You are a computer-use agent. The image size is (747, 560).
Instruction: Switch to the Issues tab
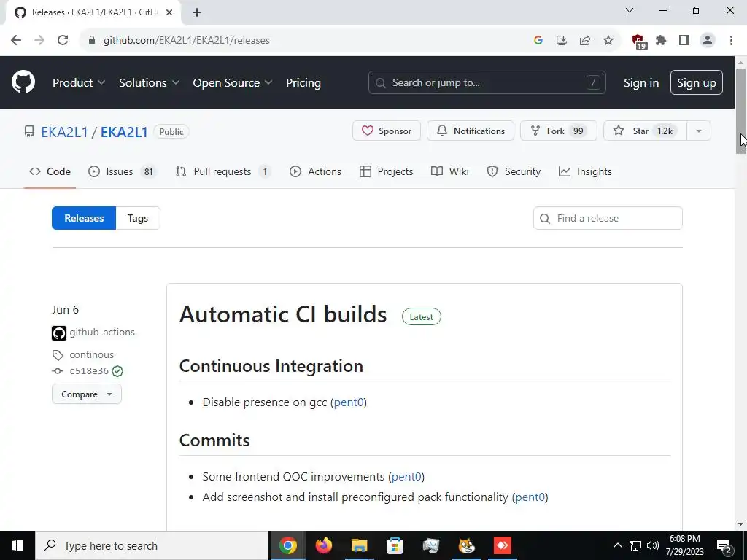[x=123, y=171]
